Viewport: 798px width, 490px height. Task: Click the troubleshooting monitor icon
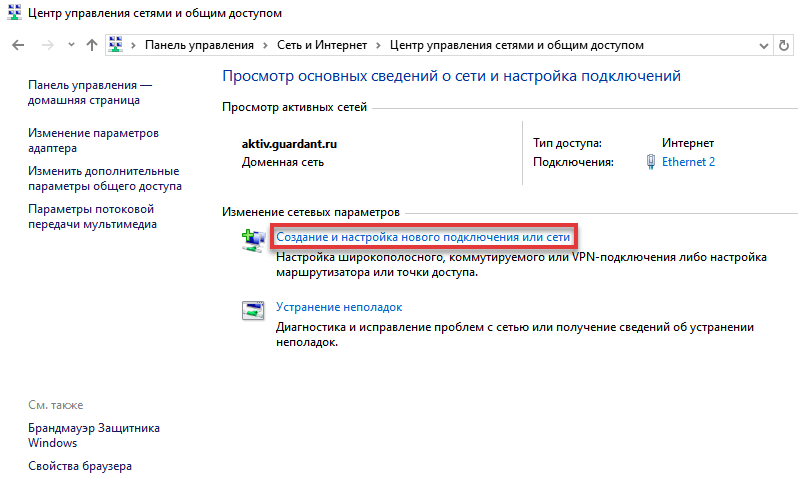pos(253,310)
